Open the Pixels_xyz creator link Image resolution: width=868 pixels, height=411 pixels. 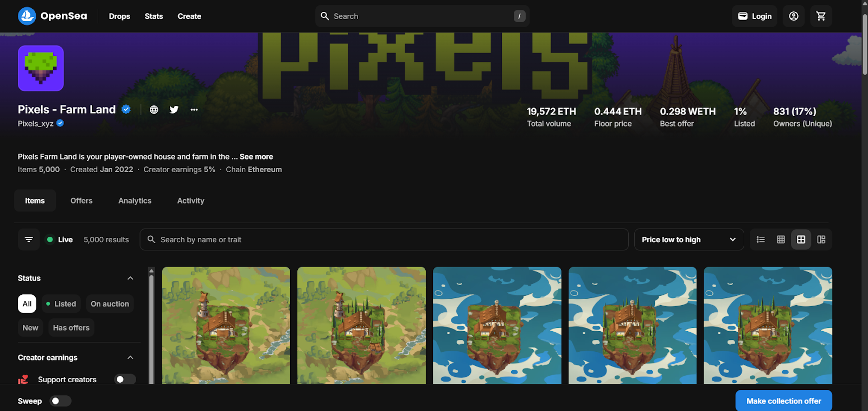pos(36,123)
